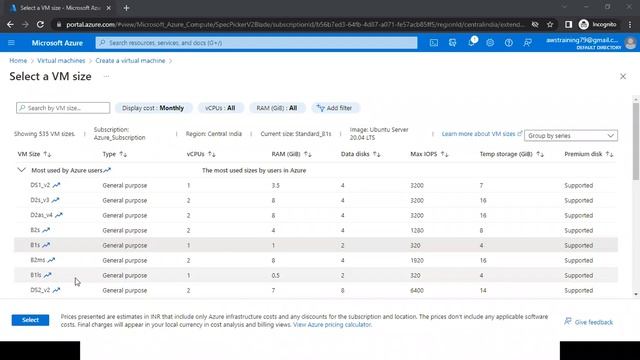Screen dimensions: 640x360
Task: Sort the table by Type column
Action: 115,154
